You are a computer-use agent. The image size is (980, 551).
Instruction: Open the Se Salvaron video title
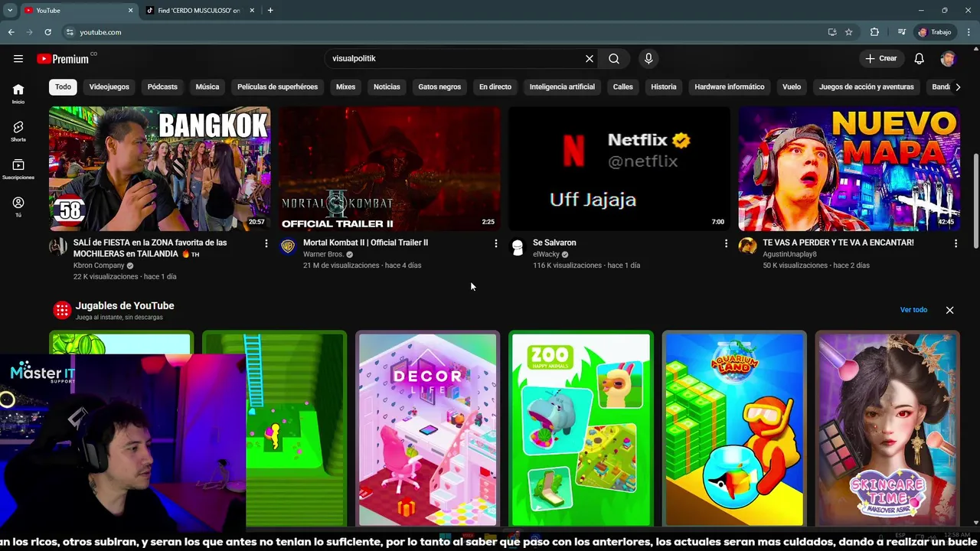coord(554,243)
